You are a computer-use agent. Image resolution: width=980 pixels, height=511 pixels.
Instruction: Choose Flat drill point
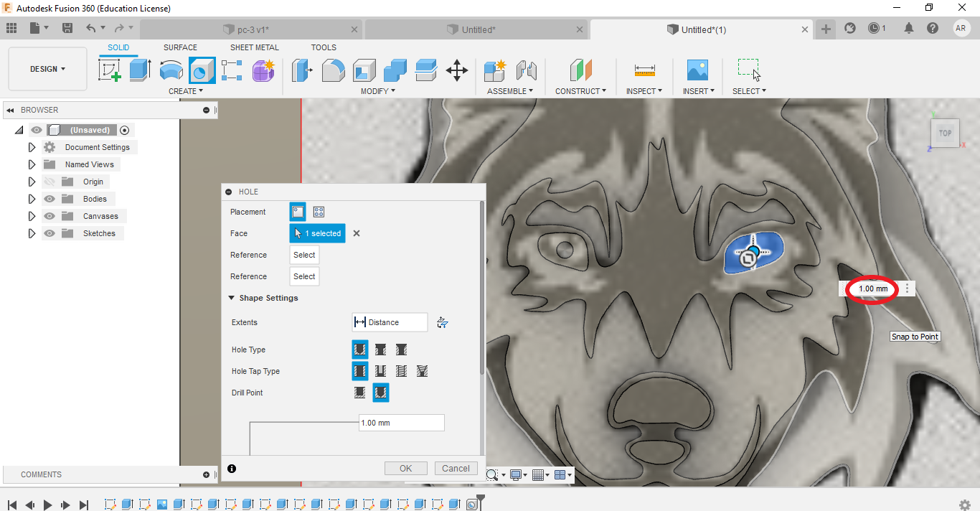(x=360, y=393)
